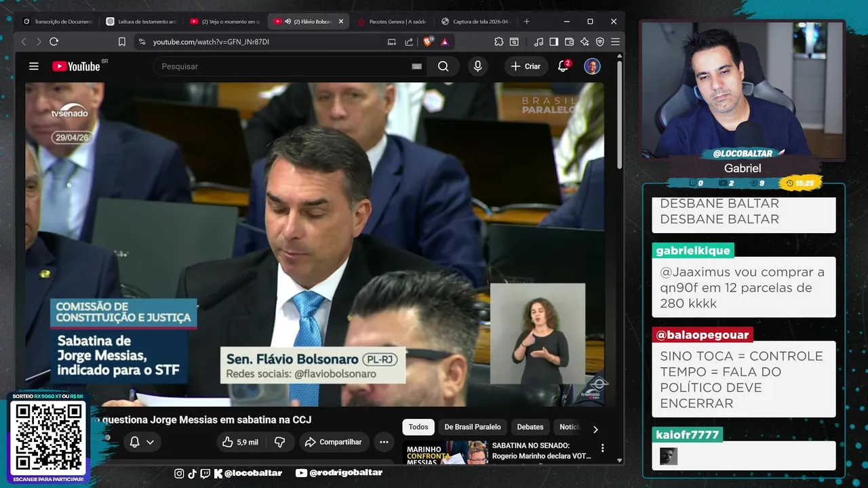Open SABATINA NO SENADO video title
The width and height of the screenshot is (868, 488).
(x=542, y=451)
